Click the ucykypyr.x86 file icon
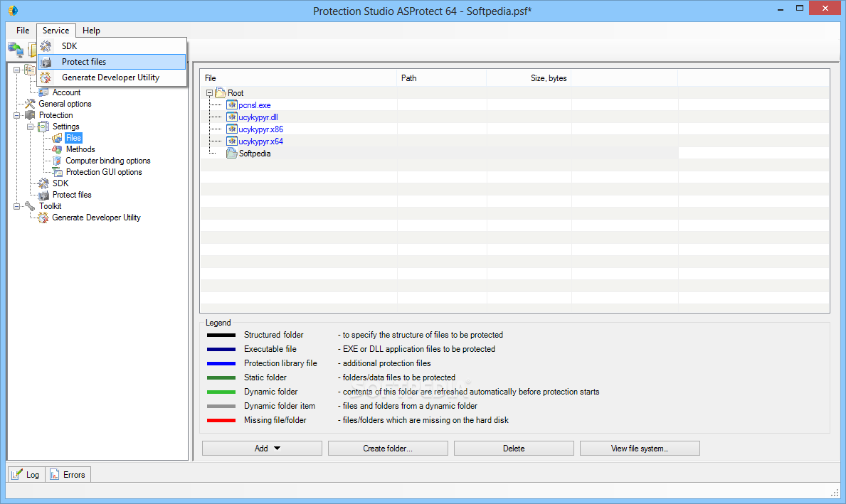Screen dimensions: 846x504 tap(232, 129)
